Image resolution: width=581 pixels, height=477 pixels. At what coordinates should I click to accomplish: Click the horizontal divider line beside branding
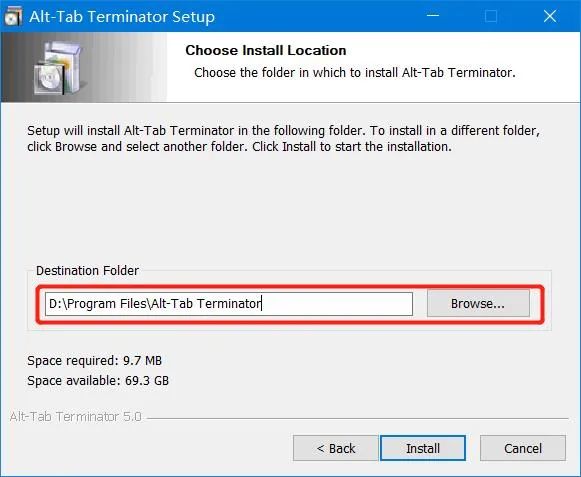(x=358, y=418)
